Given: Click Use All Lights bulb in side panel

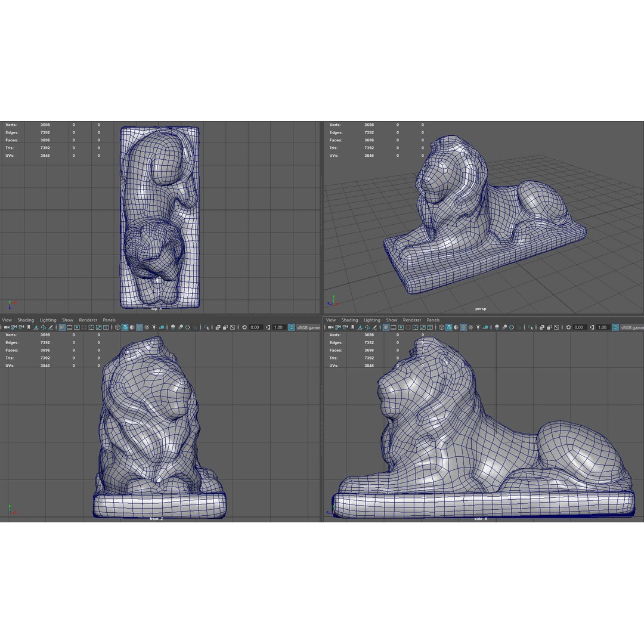Looking at the screenshot, I should (478, 327).
